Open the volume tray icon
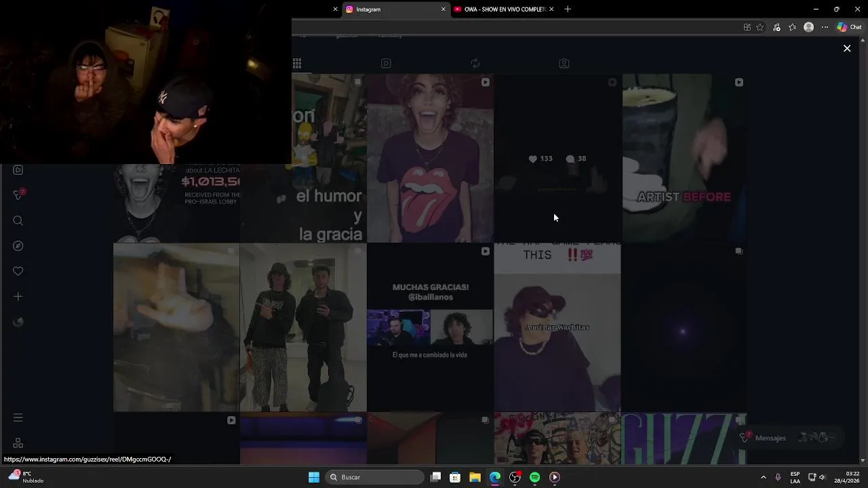The image size is (868, 488). point(822,477)
